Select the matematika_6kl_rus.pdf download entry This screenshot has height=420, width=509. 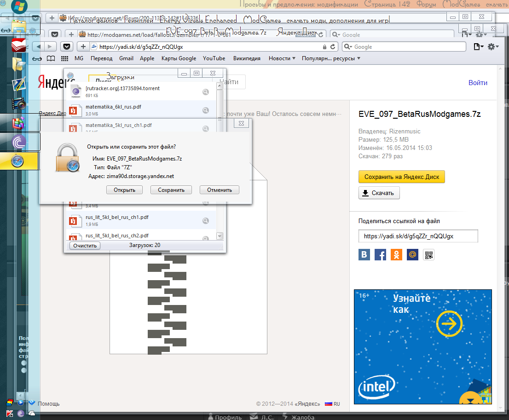pos(141,110)
